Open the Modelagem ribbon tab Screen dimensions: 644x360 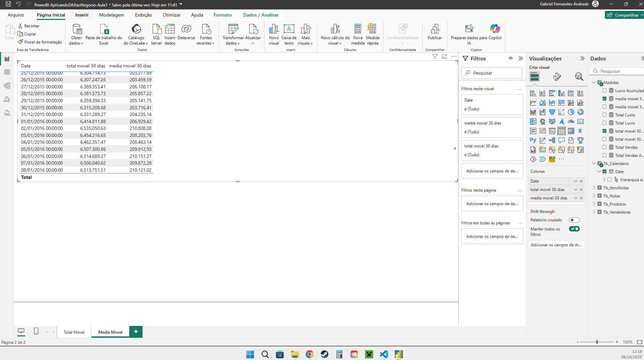[x=111, y=15]
